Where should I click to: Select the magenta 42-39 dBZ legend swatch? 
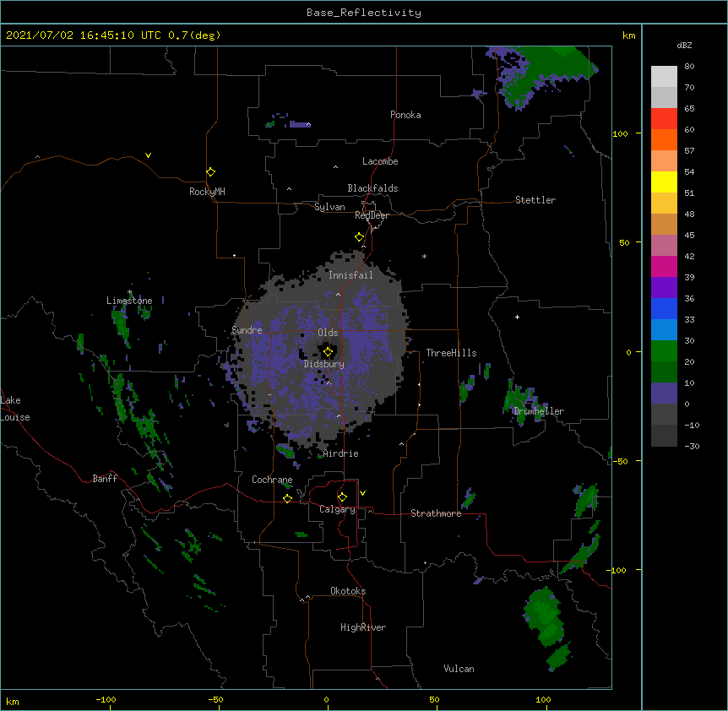664,267
